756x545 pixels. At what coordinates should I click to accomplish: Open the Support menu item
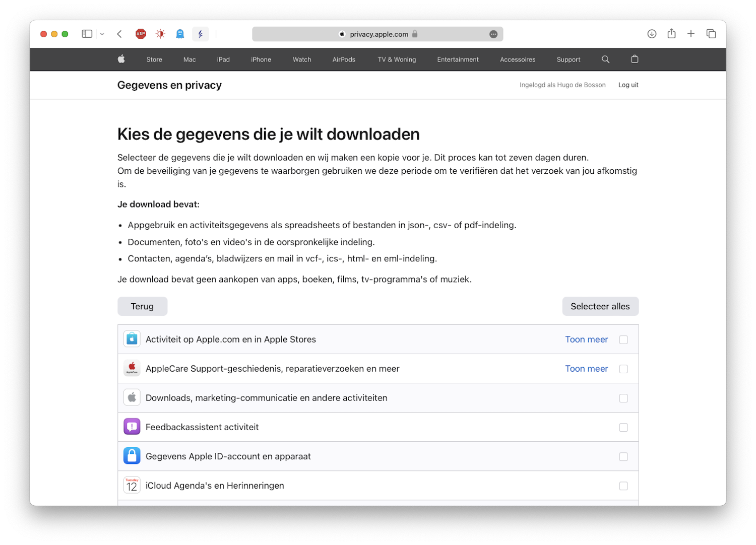coord(569,59)
